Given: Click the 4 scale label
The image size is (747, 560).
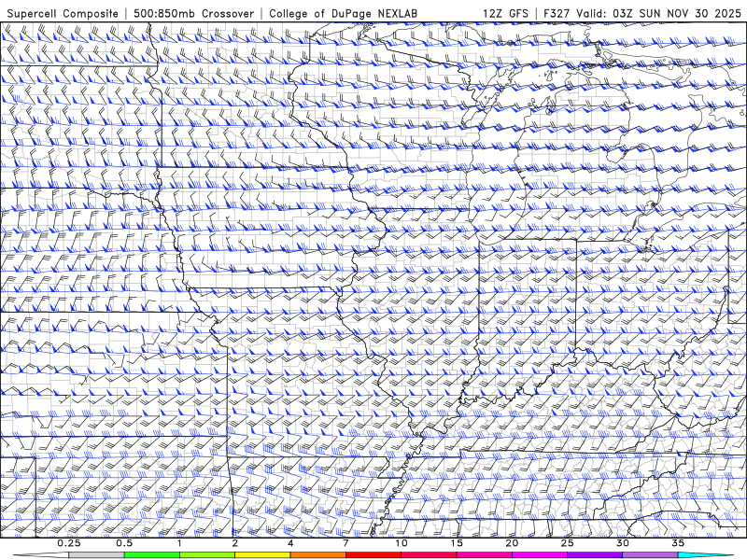Looking at the screenshot, I should pyautogui.click(x=290, y=543).
